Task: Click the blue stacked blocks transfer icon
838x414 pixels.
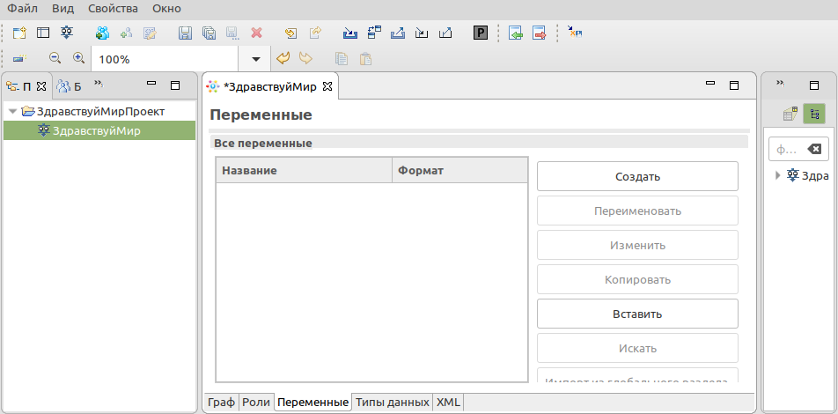Action: pos(374,33)
